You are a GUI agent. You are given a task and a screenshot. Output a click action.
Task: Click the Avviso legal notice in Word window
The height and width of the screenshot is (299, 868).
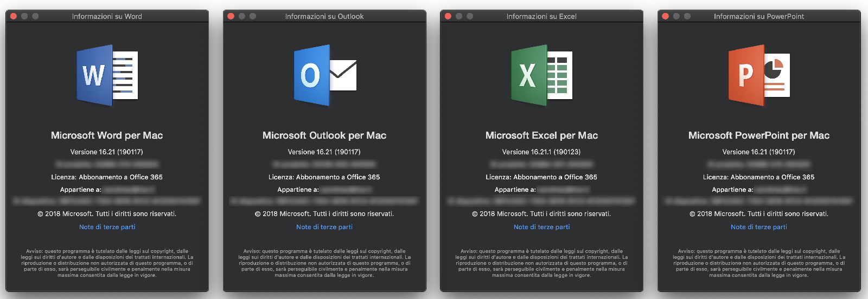(x=107, y=263)
